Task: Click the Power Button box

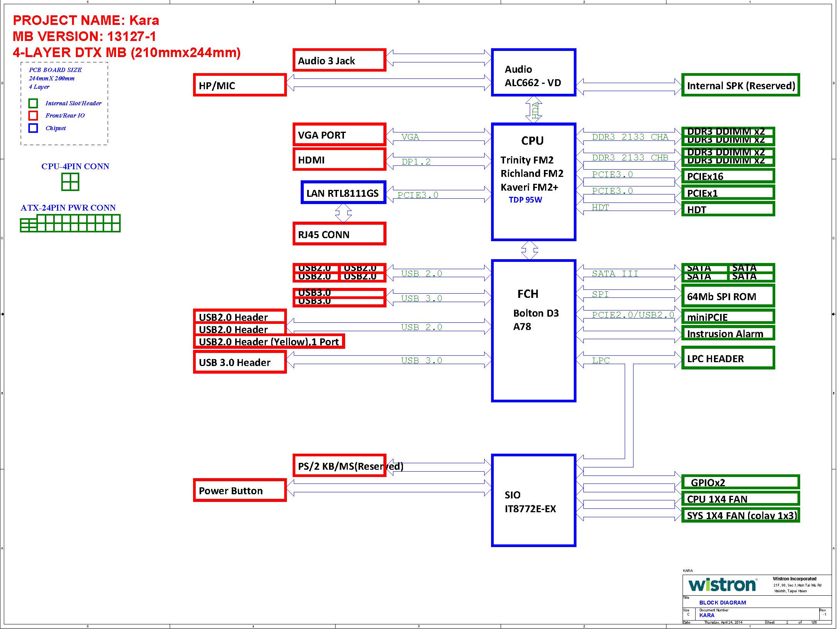Action: click(x=240, y=490)
